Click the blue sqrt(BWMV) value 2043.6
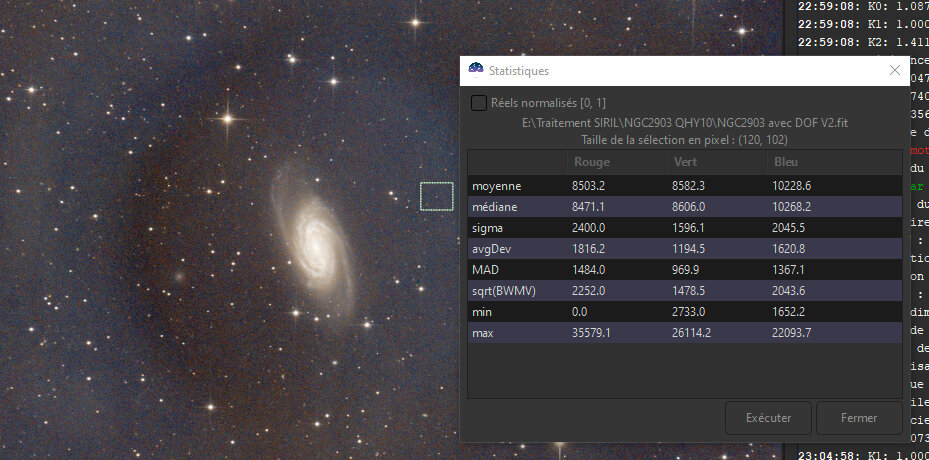 789,291
